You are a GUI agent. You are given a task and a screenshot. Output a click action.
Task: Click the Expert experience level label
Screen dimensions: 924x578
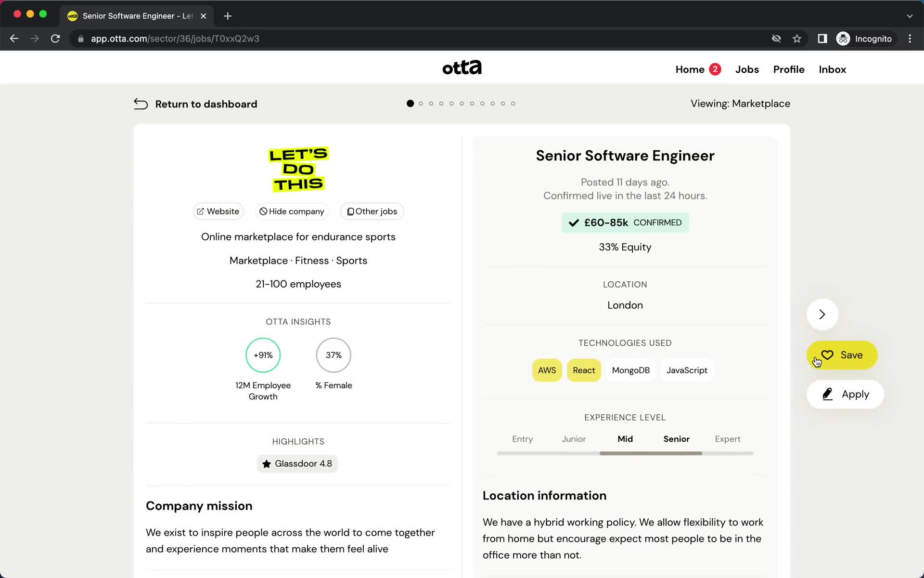click(728, 439)
